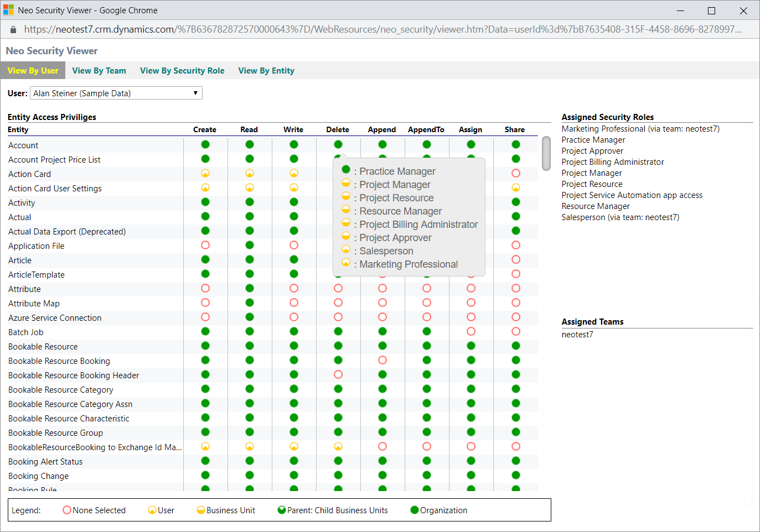Image resolution: width=760 pixels, height=532 pixels.
Task: Click Article row Share empty circle
Action: 516,259
